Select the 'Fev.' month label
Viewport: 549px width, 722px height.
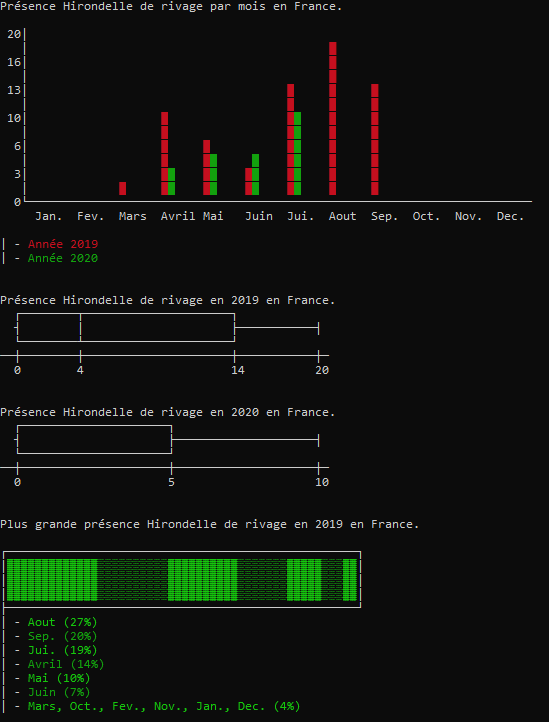[x=91, y=216]
